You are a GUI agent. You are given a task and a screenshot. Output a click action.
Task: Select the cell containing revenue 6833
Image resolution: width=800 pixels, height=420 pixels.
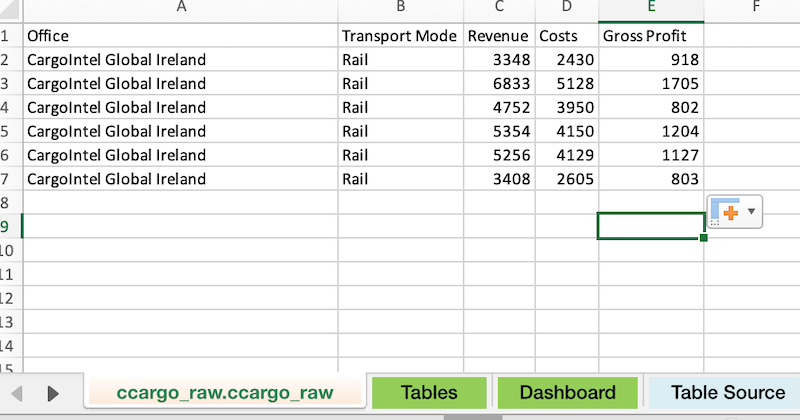(x=499, y=84)
